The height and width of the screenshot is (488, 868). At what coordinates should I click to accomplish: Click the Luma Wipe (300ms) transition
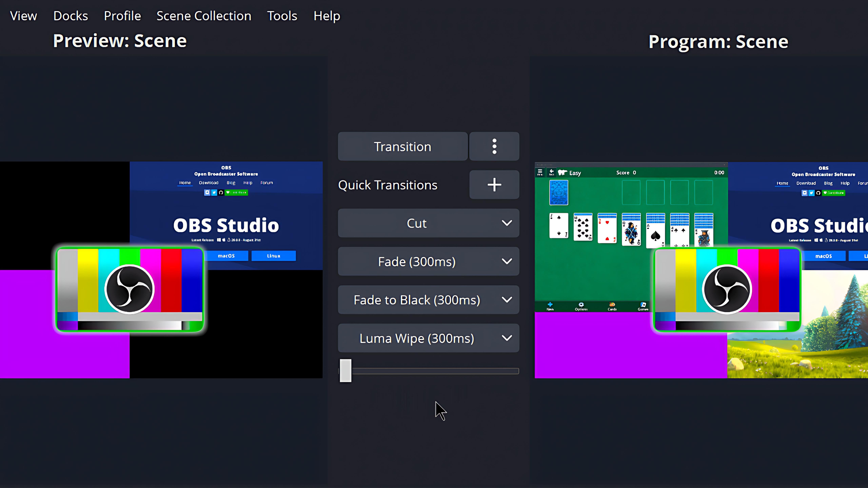pyautogui.click(x=417, y=339)
